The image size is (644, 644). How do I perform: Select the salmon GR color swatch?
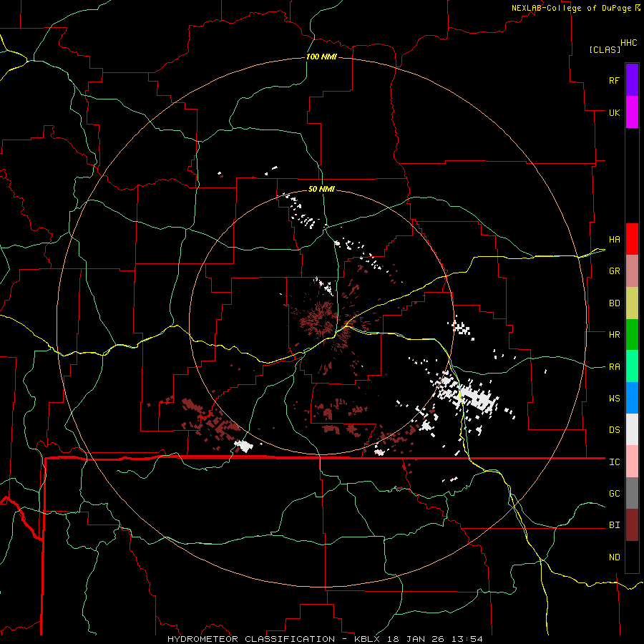[x=632, y=270]
